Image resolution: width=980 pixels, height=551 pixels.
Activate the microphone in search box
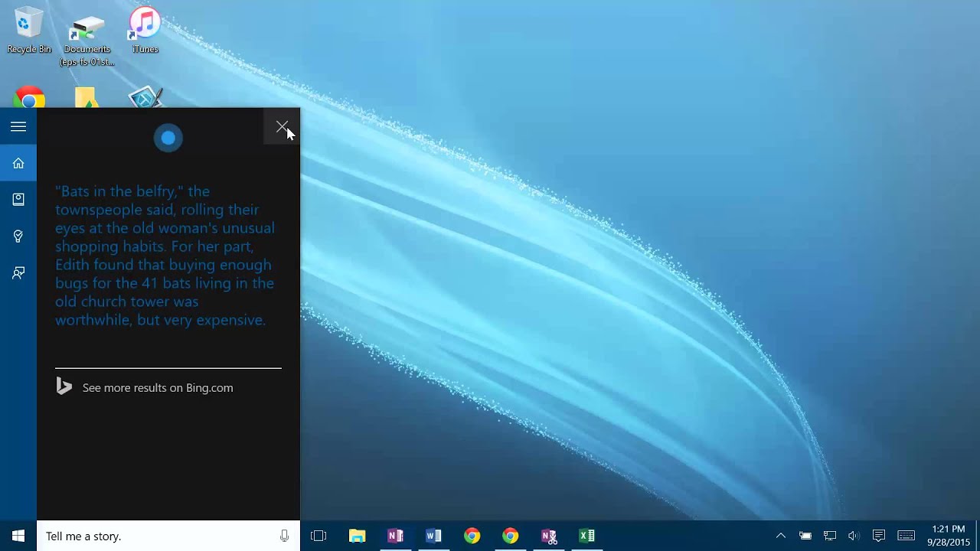pos(285,536)
